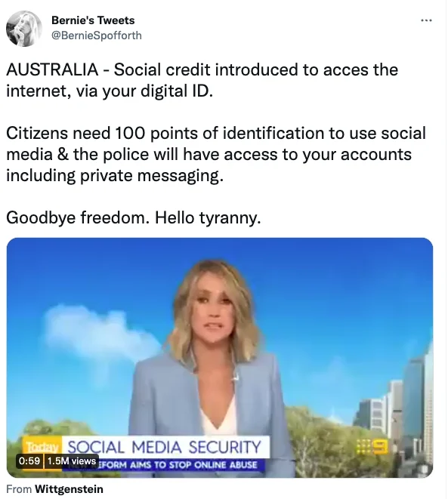Click the including private messaging text line

115,176
